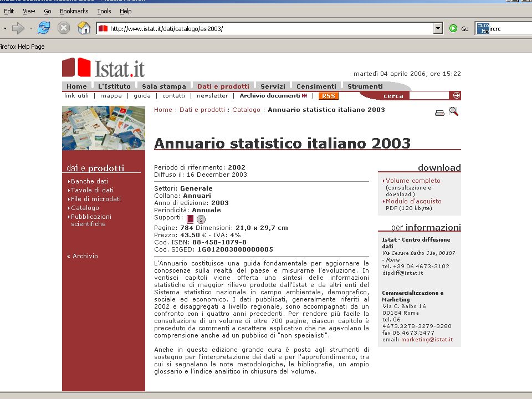The image size is (532, 399).
Task: Click Catalogo breadcrumb link
Action: pyautogui.click(x=246, y=110)
